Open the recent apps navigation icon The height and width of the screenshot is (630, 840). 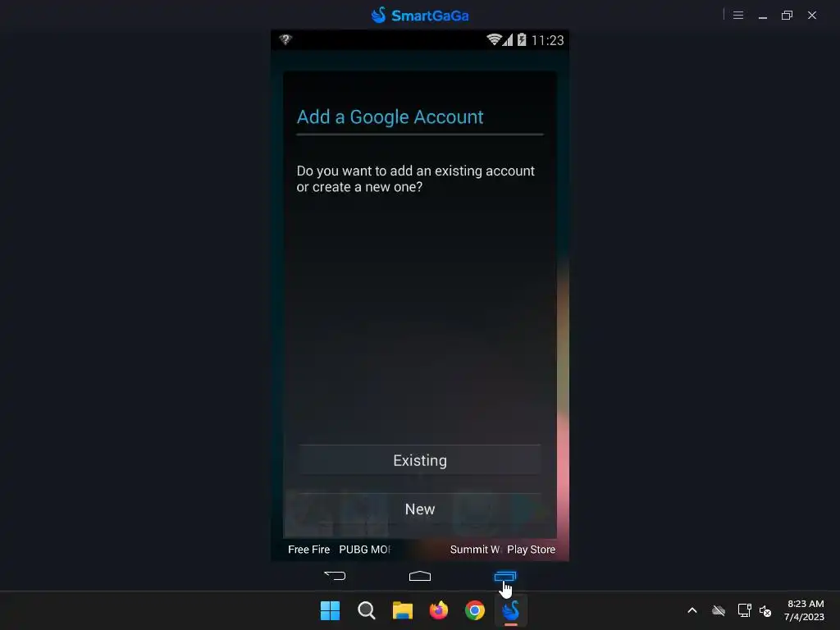point(504,576)
